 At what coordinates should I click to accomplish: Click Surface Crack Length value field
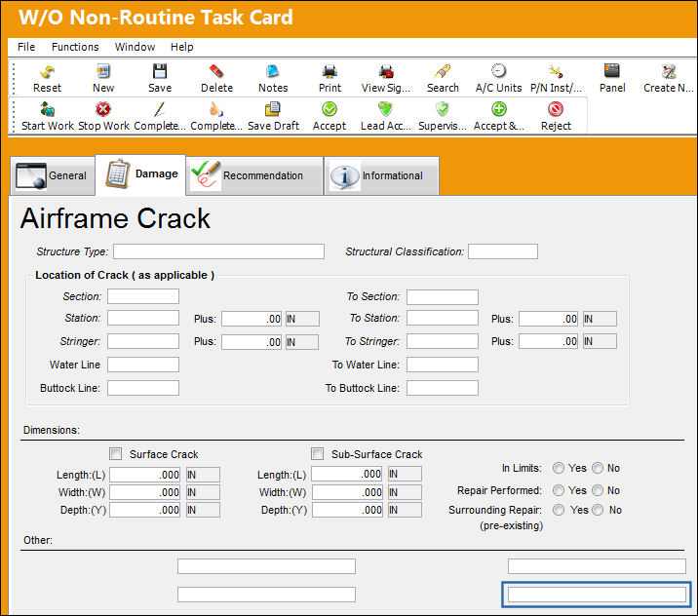[145, 475]
